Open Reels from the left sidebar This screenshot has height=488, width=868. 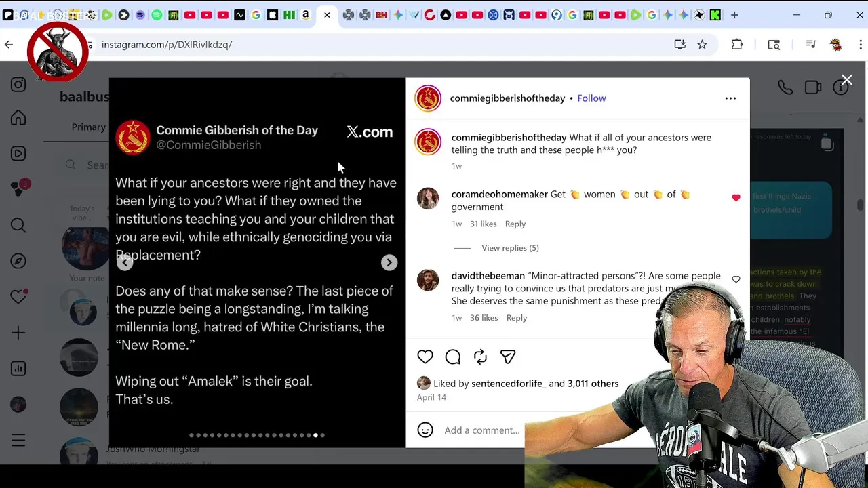point(18,154)
